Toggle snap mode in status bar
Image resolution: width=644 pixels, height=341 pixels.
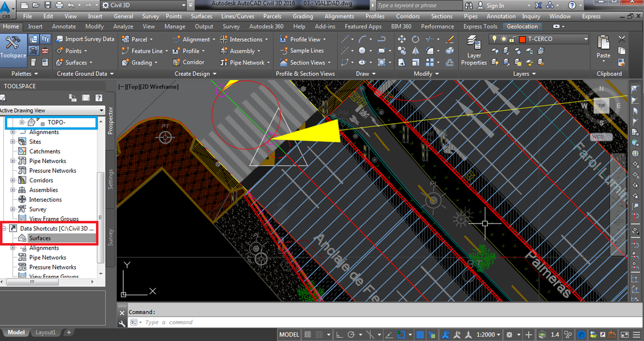(319, 335)
